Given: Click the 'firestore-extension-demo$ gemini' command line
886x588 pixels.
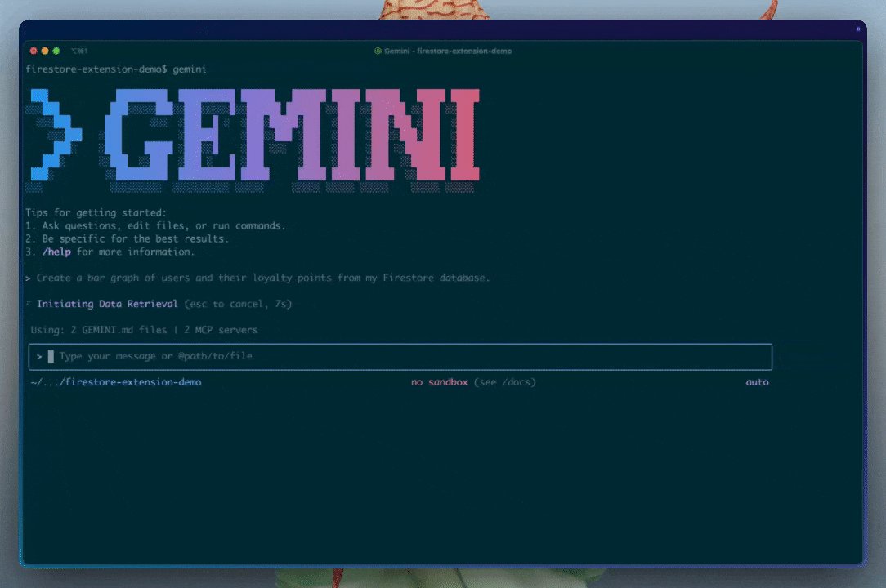Looking at the screenshot, I should [x=116, y=69].
